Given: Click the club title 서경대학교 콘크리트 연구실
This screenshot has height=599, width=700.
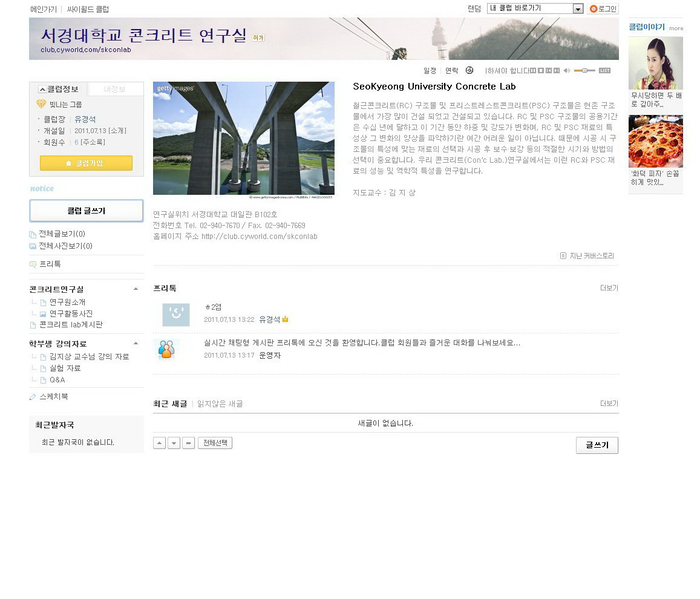Looking at the screenshot, I should pos(144,35).
